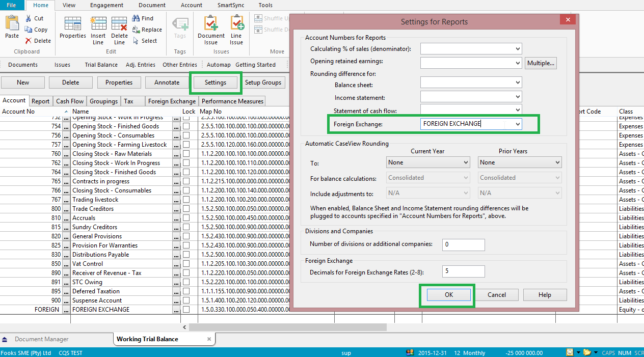
Task: Click the Multiple... button
Action: 541,63
